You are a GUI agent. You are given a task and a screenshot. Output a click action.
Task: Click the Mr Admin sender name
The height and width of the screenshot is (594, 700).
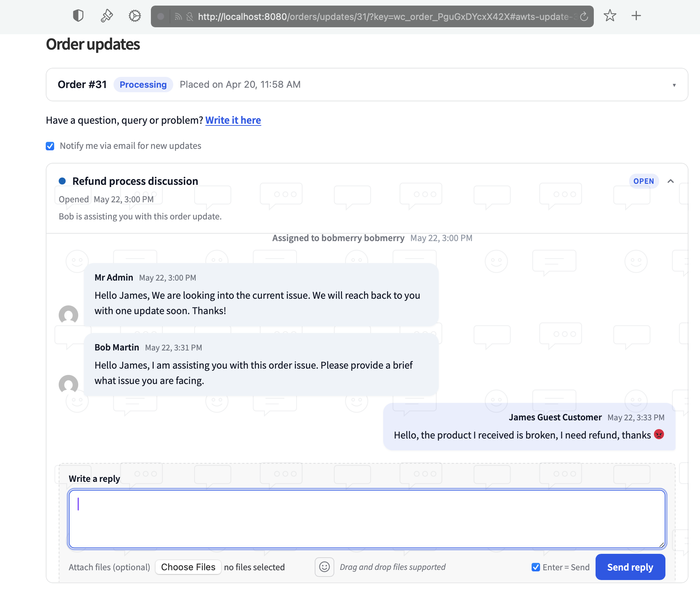[114, 277]
